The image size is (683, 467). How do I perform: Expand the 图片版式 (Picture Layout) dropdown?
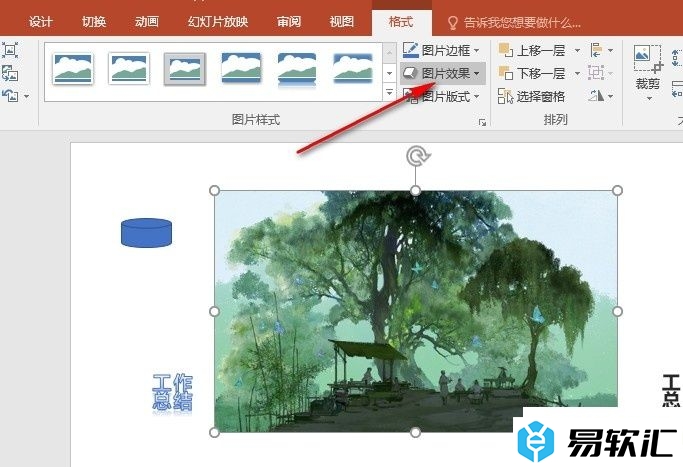(442, 97)
